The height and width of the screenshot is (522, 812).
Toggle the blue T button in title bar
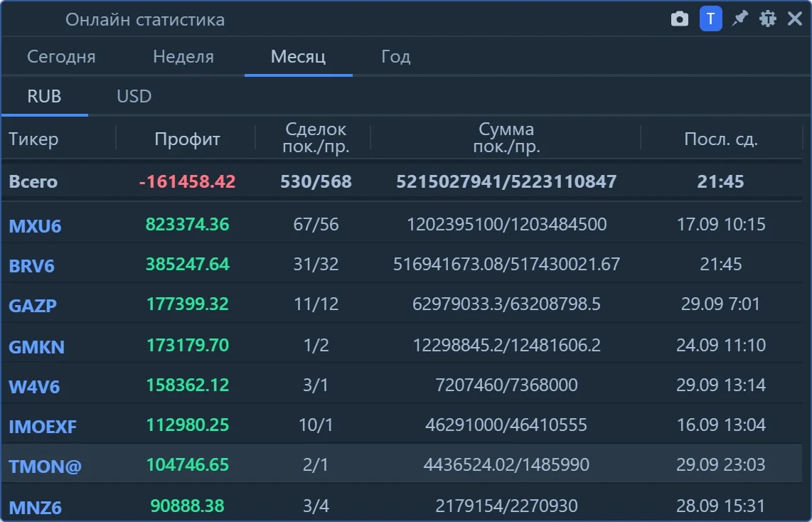point(711,19)
